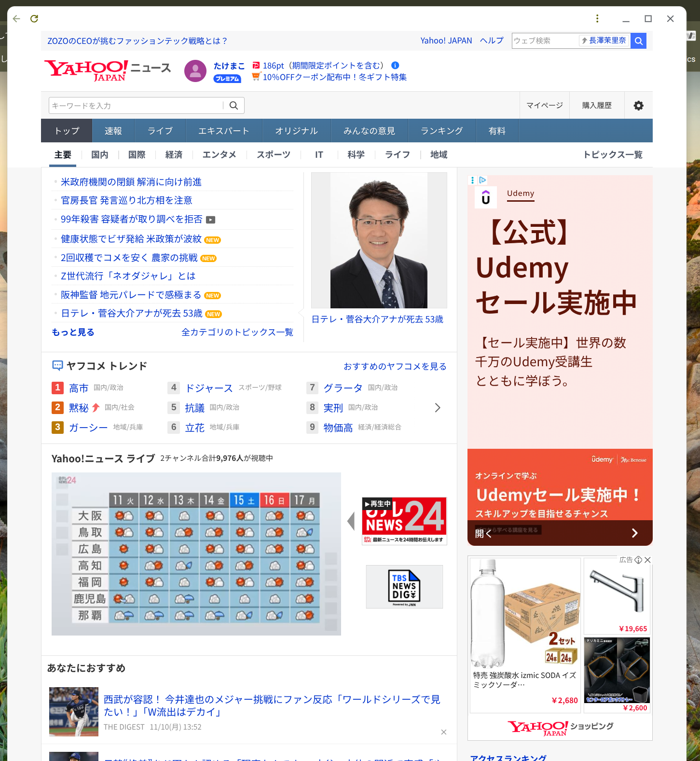Screen dimensions: 700x761
Task: Expand next Yahoo comment trend page arrow
Action: [x=438, y=408]
